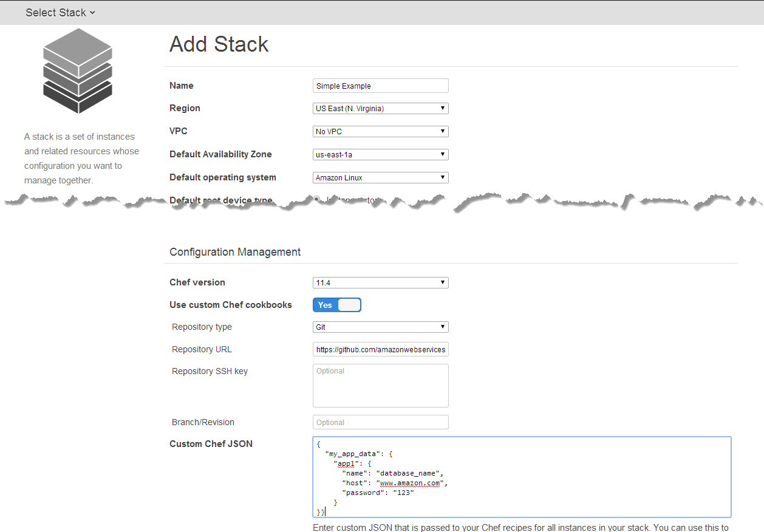Click the Configuration Management heading

tap(235, 251)
